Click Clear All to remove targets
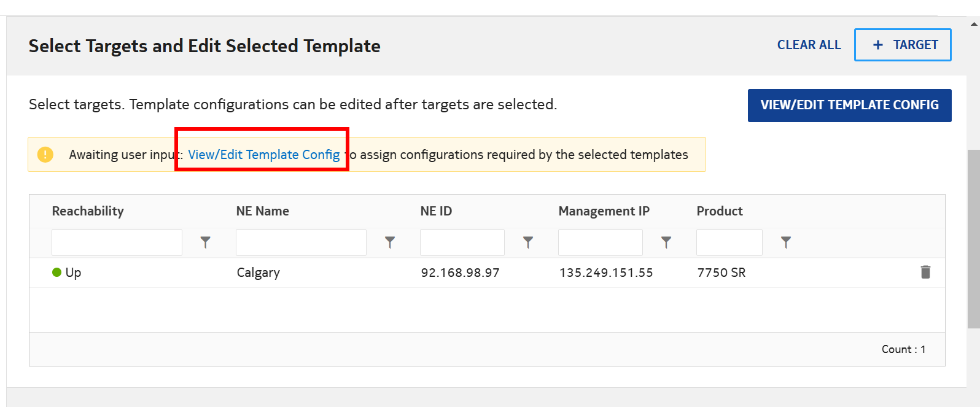Viewport: 980px width, 407px height. coord(809,45)
